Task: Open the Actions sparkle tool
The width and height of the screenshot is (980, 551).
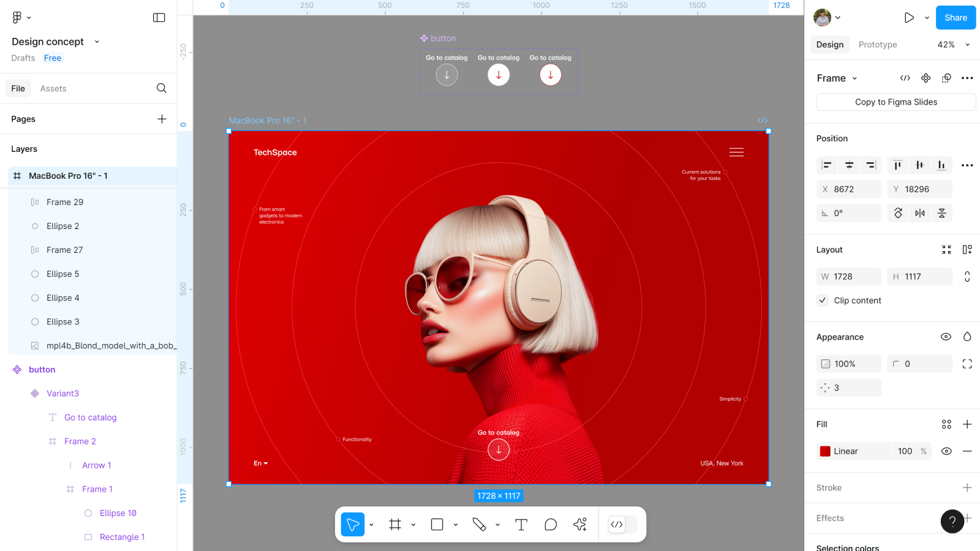Action: 580,525
